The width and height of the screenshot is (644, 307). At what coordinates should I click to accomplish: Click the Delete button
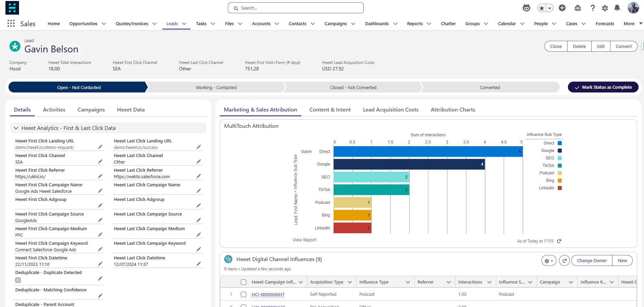click(579, 46)
